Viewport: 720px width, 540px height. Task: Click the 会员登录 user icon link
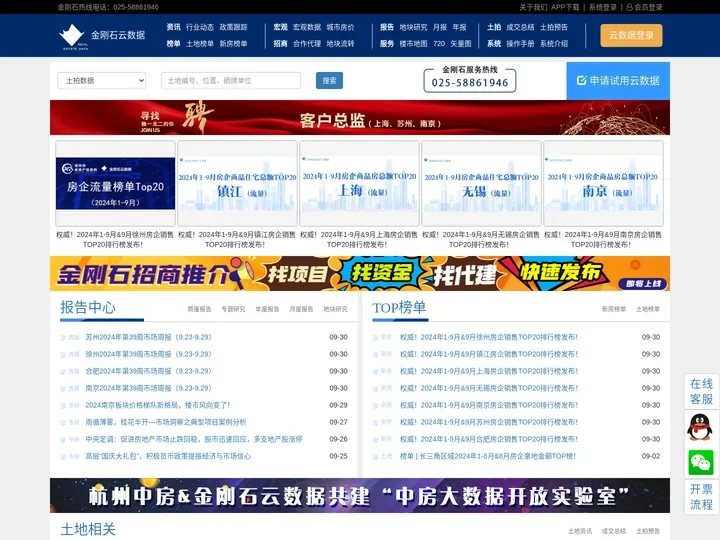[x=644, y=7]
